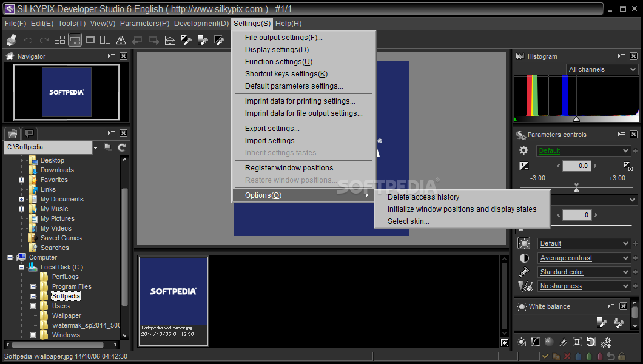This screenshot has height=364, width=643.
Task: Click Initialize window positions and display states
Action: 462,209
